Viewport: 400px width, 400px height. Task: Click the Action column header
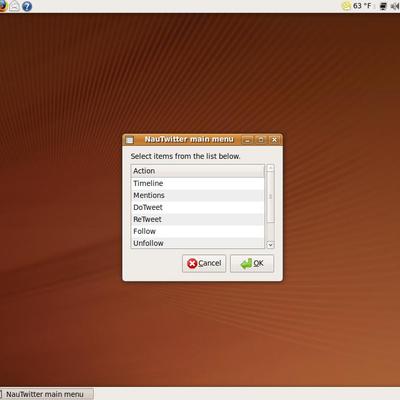pos(197,171)
